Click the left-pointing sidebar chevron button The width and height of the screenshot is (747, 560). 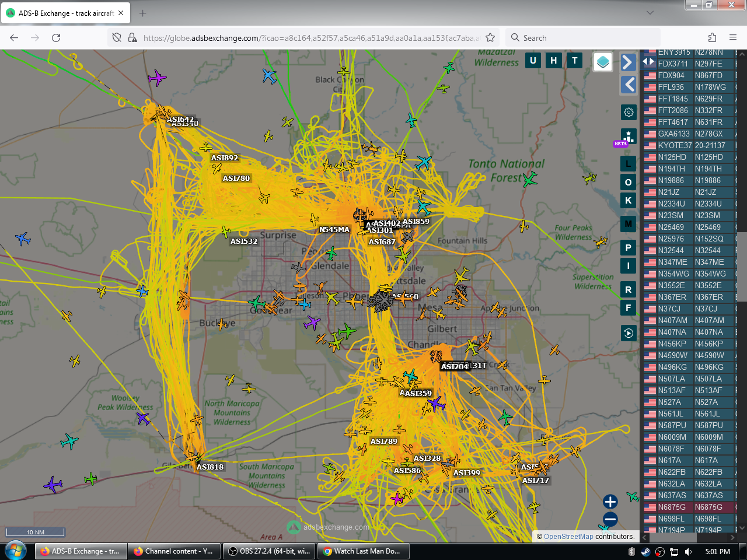(x=628, y=85)
